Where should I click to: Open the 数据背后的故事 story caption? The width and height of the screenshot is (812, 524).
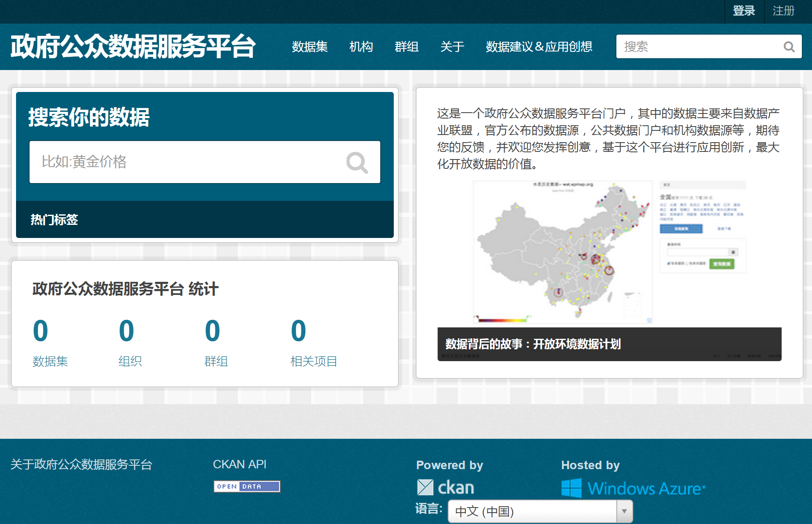pyautogui.click(x=533, y=344)
